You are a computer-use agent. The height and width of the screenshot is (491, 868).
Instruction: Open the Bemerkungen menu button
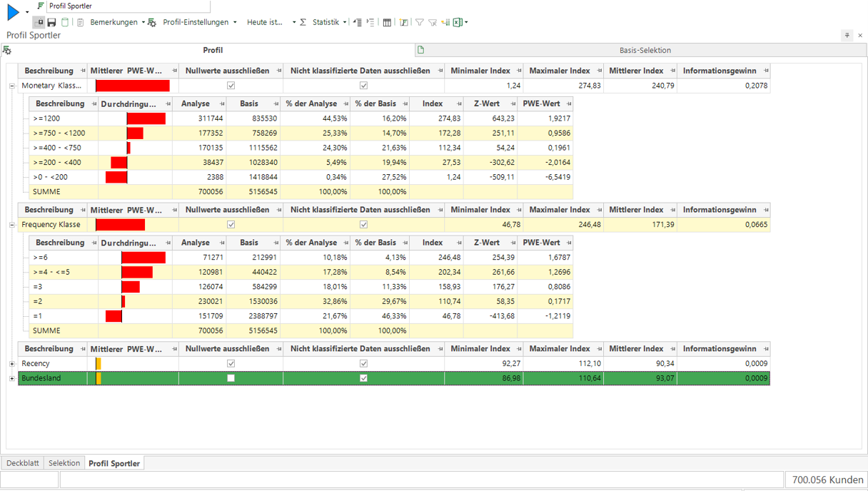point(114,22)
